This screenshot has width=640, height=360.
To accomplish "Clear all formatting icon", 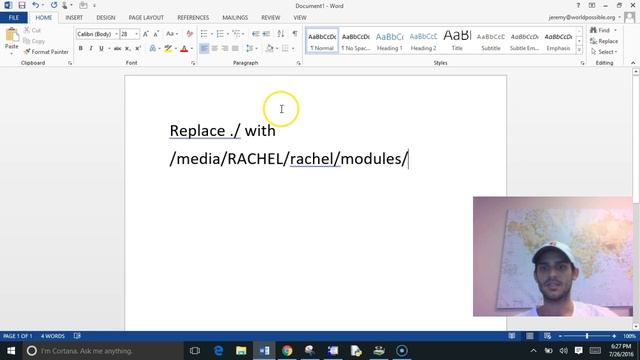I will [189, 34].
